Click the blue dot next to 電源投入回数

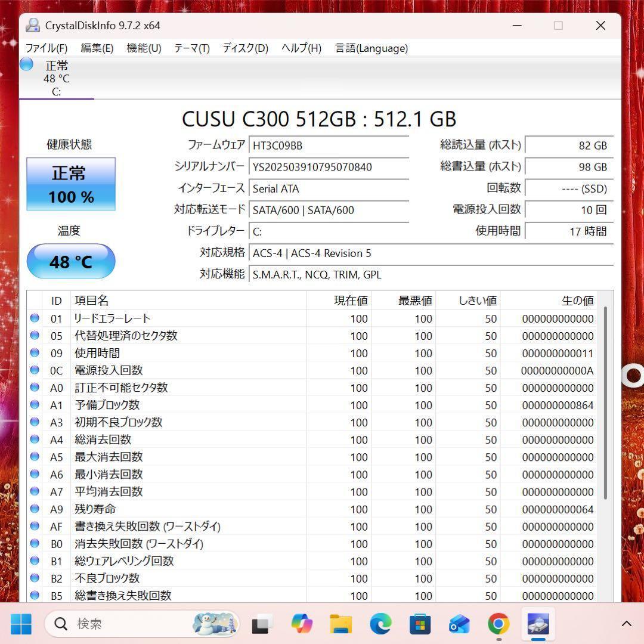(x=35, y=370)
